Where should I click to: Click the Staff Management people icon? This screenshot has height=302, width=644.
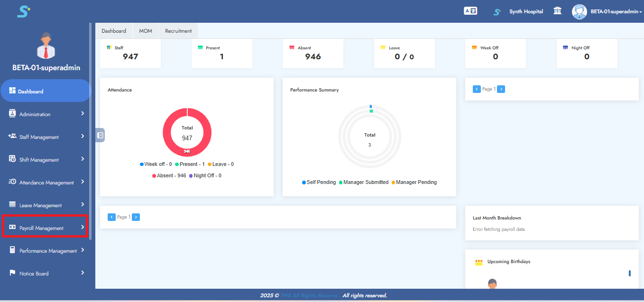(x=12, y=136)
